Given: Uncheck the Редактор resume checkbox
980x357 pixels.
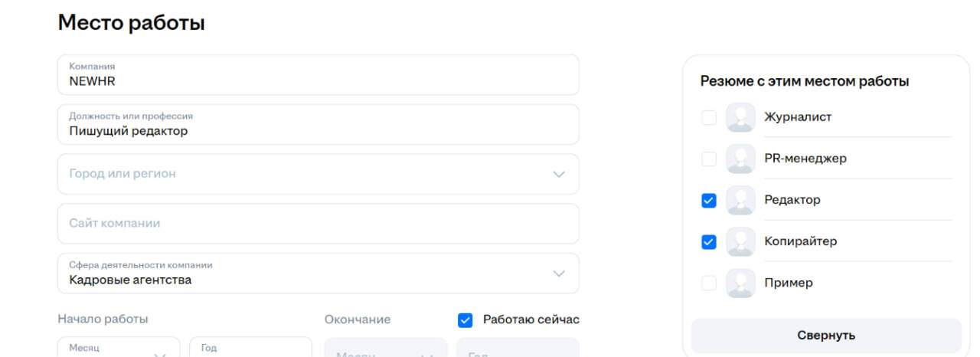Looking at the screenshot, I should [709, 200].
